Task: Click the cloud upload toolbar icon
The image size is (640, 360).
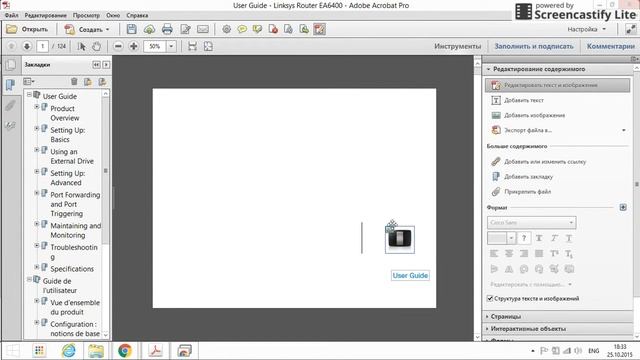Action: pyautogui.click(x=149, y=29)
